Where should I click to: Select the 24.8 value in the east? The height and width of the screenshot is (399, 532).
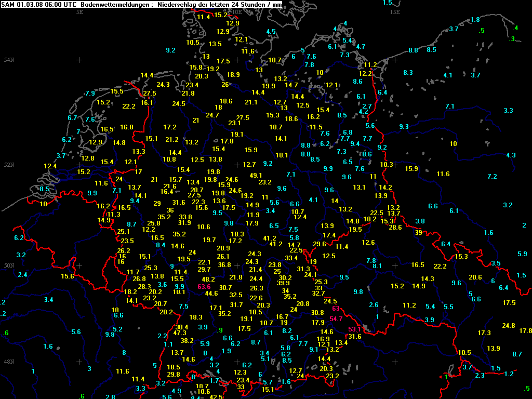[x=508, y=326]
